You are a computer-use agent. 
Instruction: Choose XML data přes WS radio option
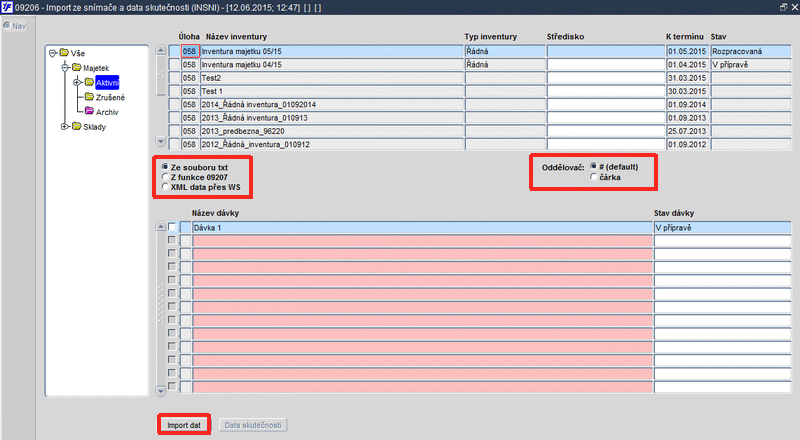click(165, 187)
